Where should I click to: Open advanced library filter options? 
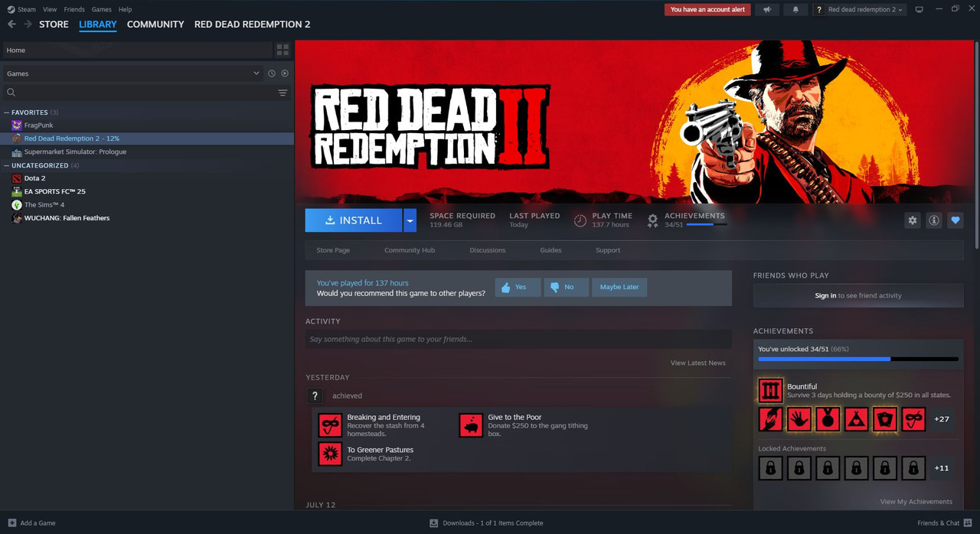click(x=283, y=93)
